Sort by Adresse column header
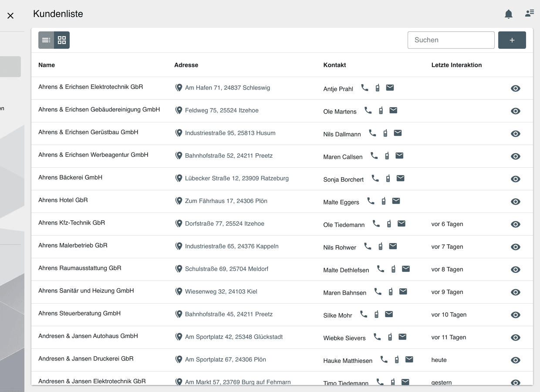 [x=186, y=65]
